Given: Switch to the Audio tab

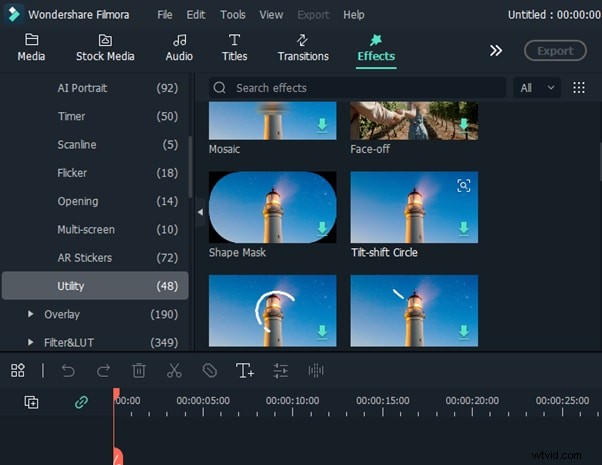Looking at the screenshot, I should click(179, 48).
